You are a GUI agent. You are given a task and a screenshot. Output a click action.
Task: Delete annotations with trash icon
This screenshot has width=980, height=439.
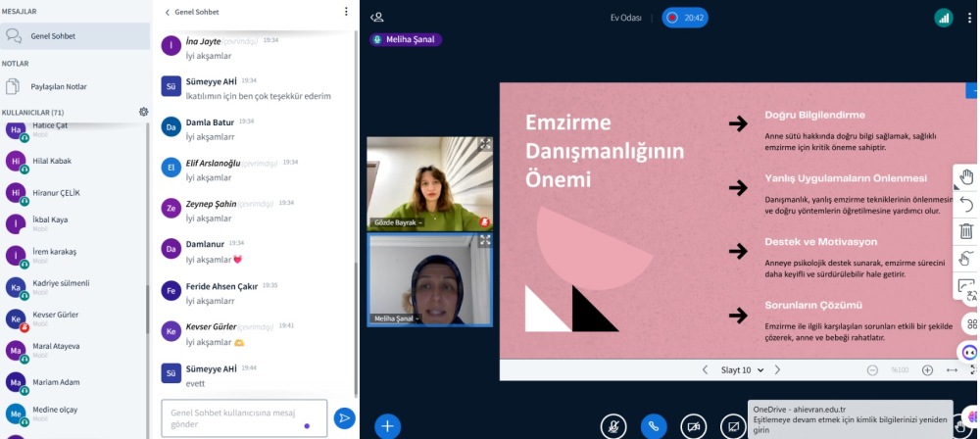pos(966,231)
